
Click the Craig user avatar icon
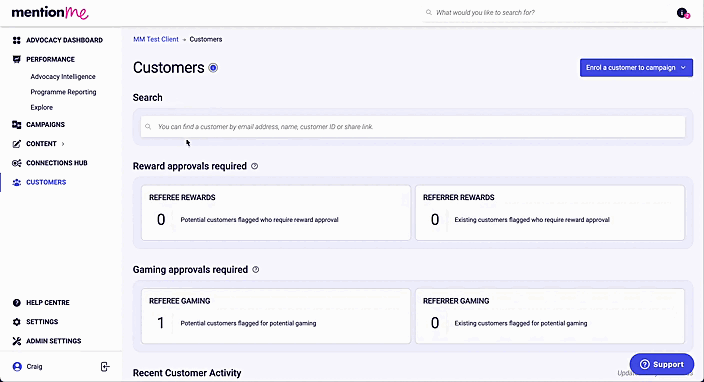(x=17, y=367)
